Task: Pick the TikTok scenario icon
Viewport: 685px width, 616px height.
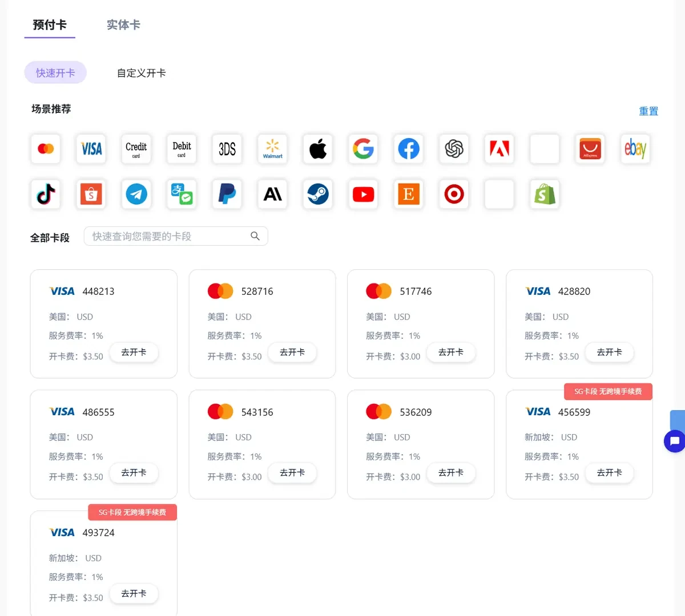Action: click(46, 194)
